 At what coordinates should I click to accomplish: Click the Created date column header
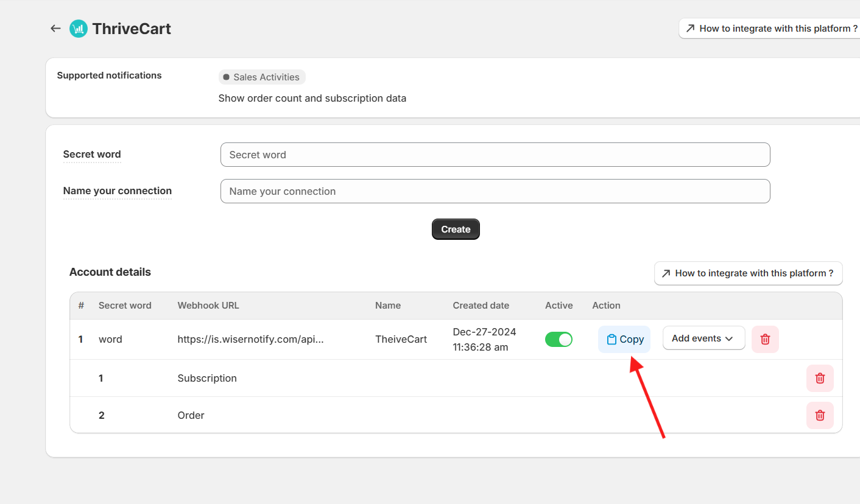click(x=481, y=306)
